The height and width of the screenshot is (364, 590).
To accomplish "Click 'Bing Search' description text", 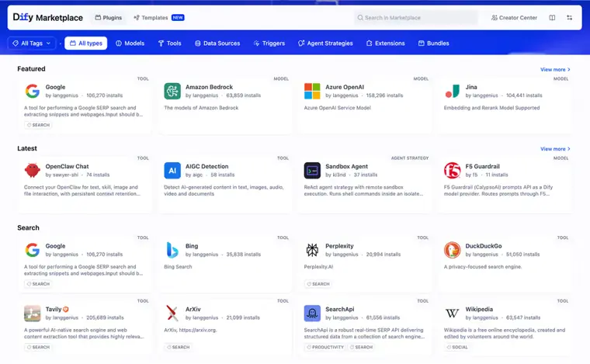I will 178,267.
